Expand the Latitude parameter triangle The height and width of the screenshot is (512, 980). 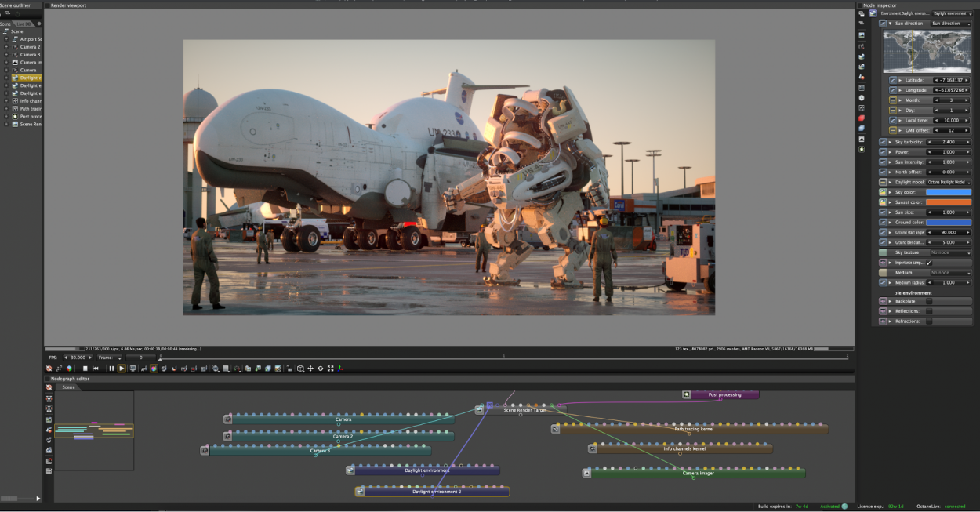coord(900,80)
